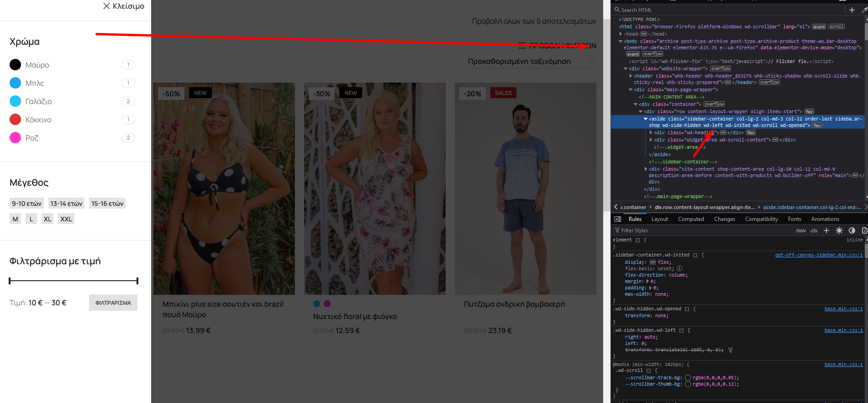The width and height of the screenshot is (868, 403).
Task: Collapse the selected aside sidebar-container node
Action: point(646,119)
